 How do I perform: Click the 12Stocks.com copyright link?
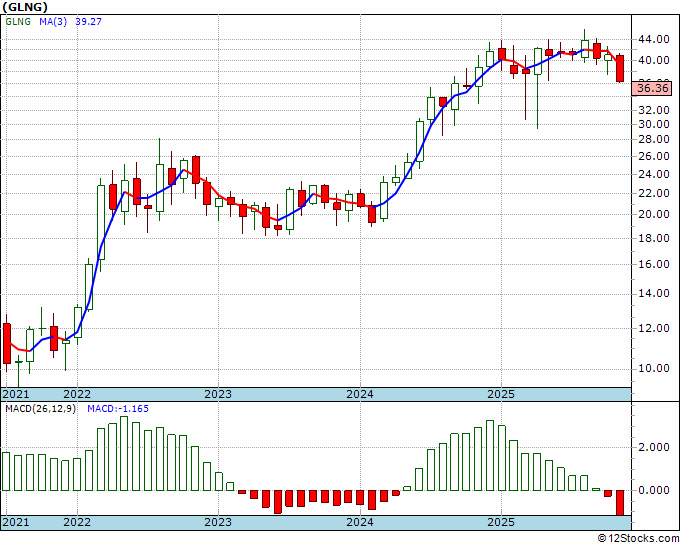pos(638,539)
